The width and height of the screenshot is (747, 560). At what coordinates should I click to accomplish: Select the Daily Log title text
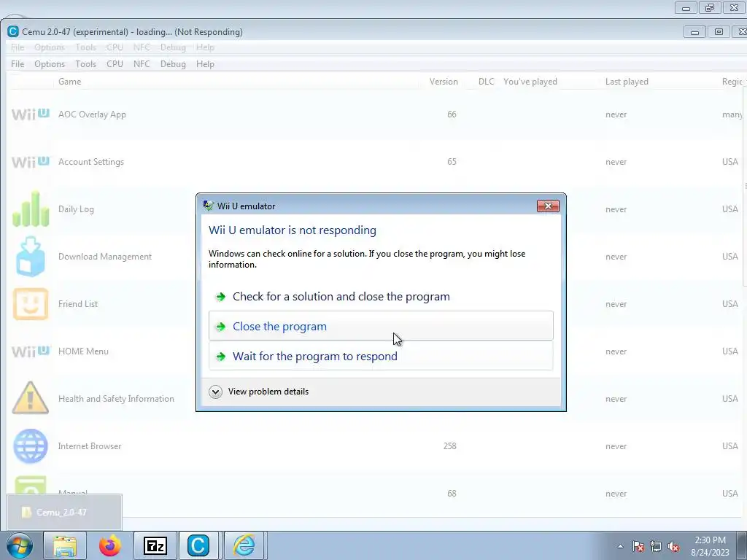(x=76, y=209)
